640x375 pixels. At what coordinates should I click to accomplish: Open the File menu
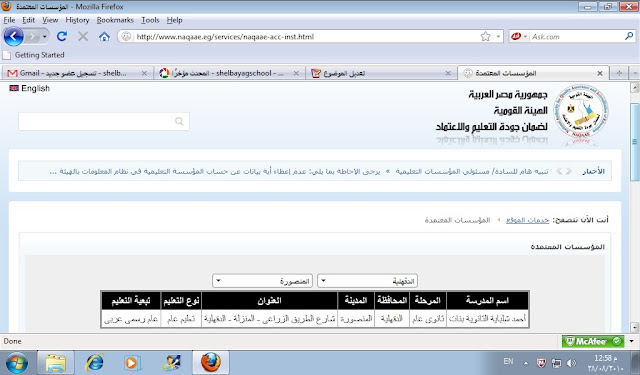click(x=9, y=20)
